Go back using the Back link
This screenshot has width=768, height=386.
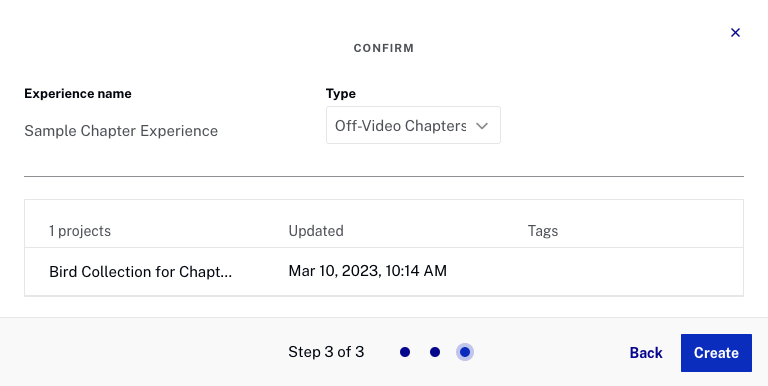click(646, 353)
